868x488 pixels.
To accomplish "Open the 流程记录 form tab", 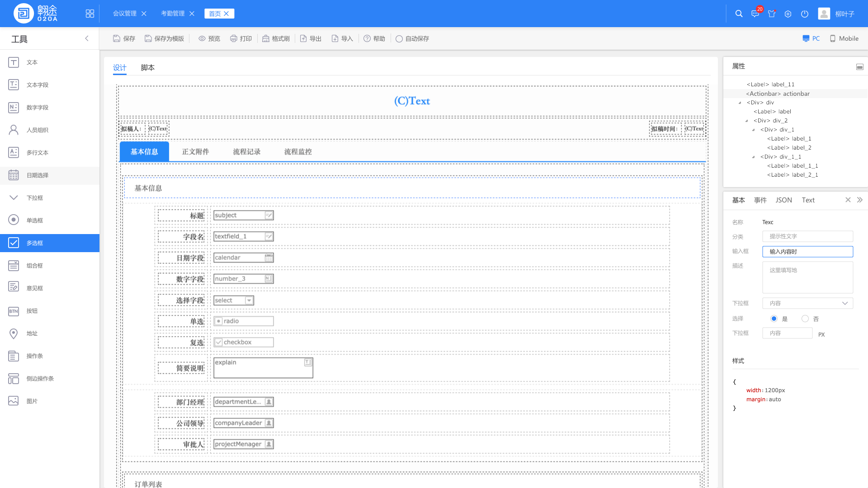I will click(246, 152).
